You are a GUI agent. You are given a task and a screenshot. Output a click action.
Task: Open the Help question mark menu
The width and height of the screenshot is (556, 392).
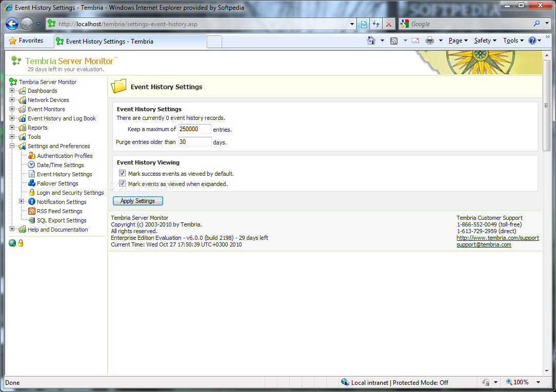(534, 40)
